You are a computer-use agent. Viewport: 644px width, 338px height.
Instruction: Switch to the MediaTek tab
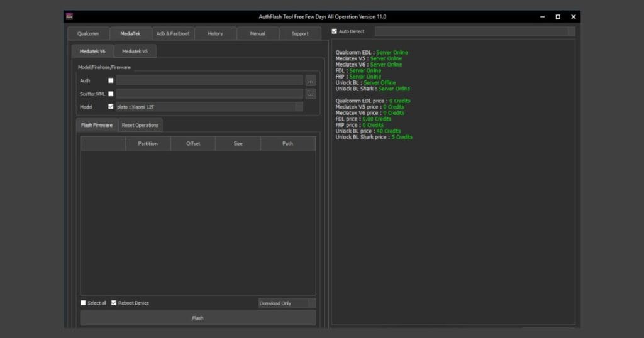130,34
